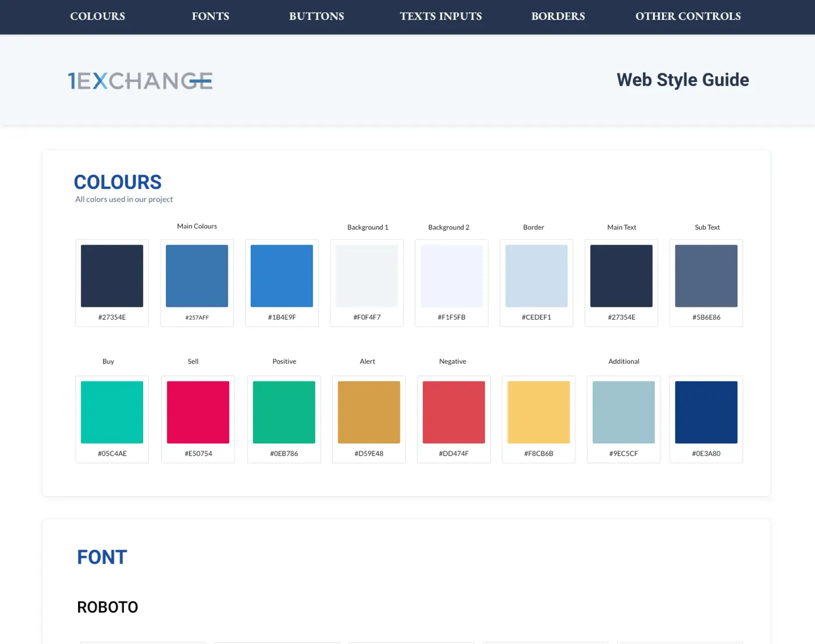The image size is (815, 644).
Task: Select the #0E3A80 dark blue swatch
Action: [x=706, y=412]
